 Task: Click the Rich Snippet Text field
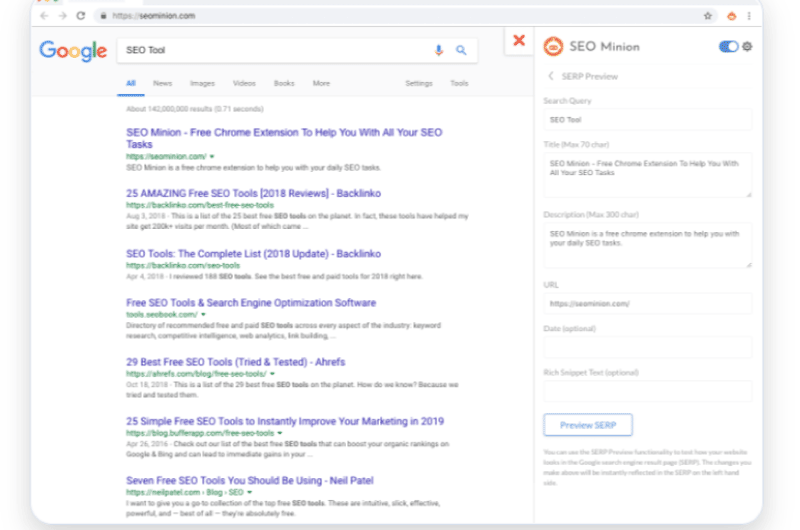pyautogui.click(x=647, y=391)
